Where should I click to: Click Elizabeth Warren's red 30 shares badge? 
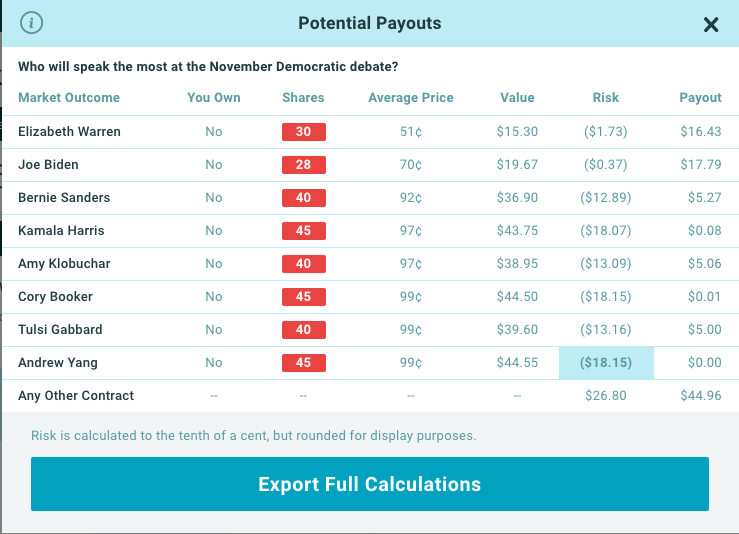coord(304,131)
